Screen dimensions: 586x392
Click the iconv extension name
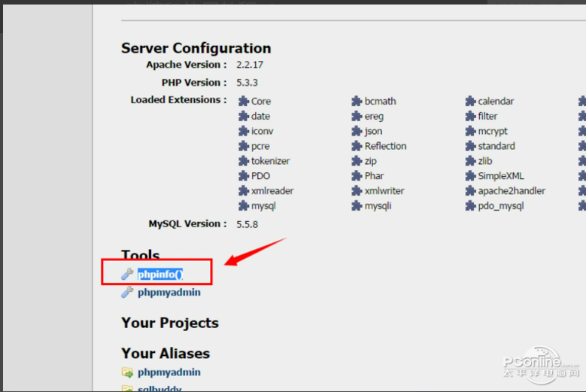262,131
